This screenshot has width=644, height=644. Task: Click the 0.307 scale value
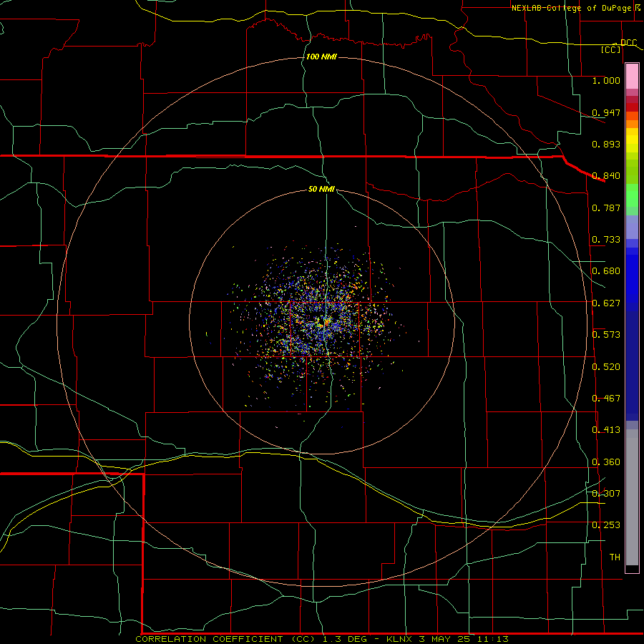(x=606, y=494)
